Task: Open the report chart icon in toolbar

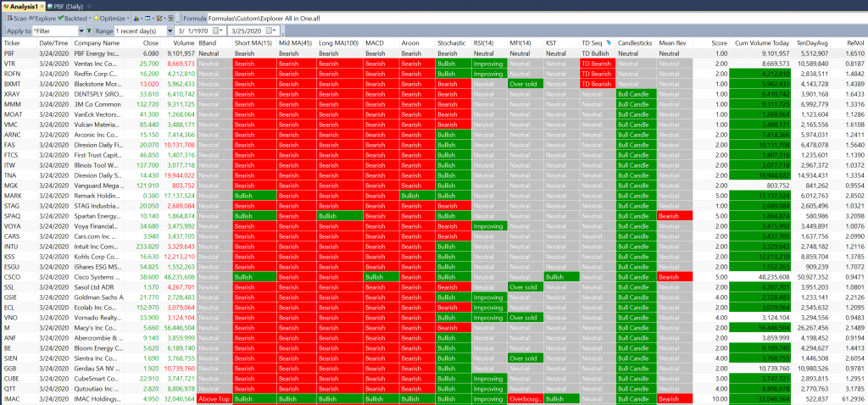Action: point(136,18)
